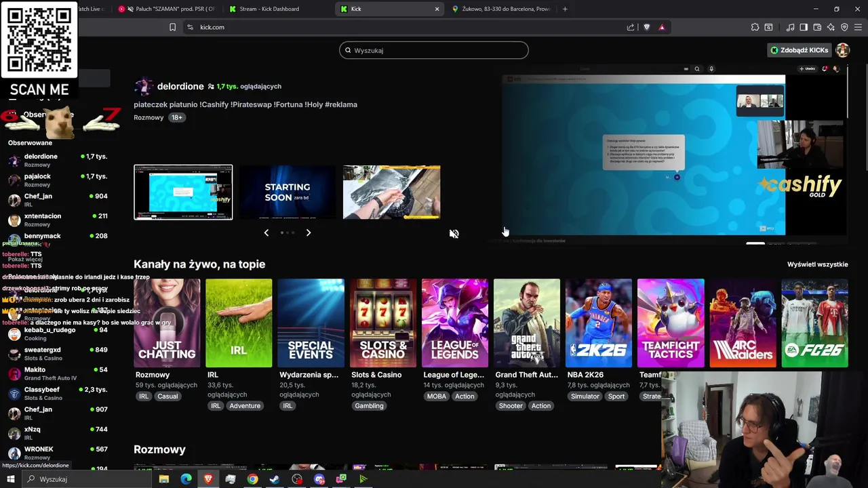This screenshot has width=868, height=488.
Task: Open pajalock in the followed sidebar
Action: 58,180
